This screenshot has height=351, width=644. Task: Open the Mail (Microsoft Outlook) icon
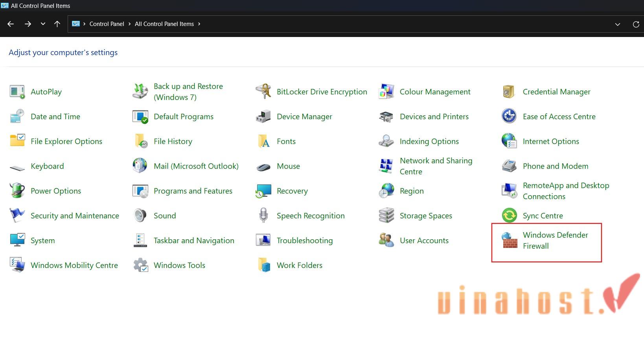point(140,166)
